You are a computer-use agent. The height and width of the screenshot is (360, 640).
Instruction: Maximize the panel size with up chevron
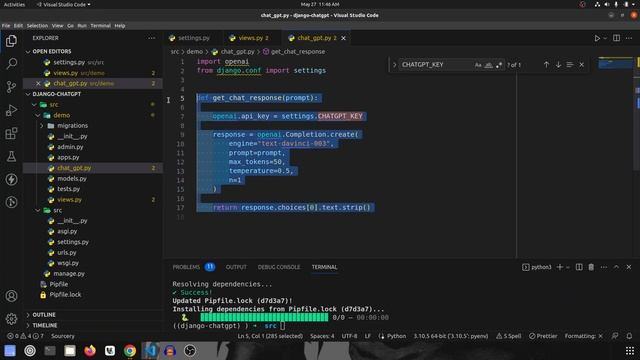point(616,267)
